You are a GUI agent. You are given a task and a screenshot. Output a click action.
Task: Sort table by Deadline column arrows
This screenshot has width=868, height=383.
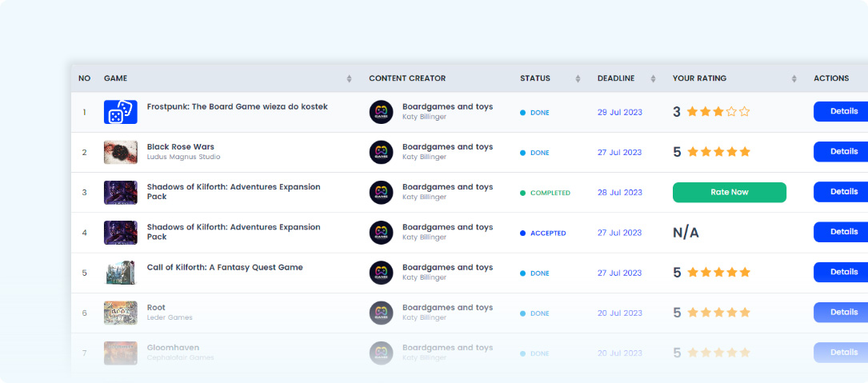coord(653,78)
